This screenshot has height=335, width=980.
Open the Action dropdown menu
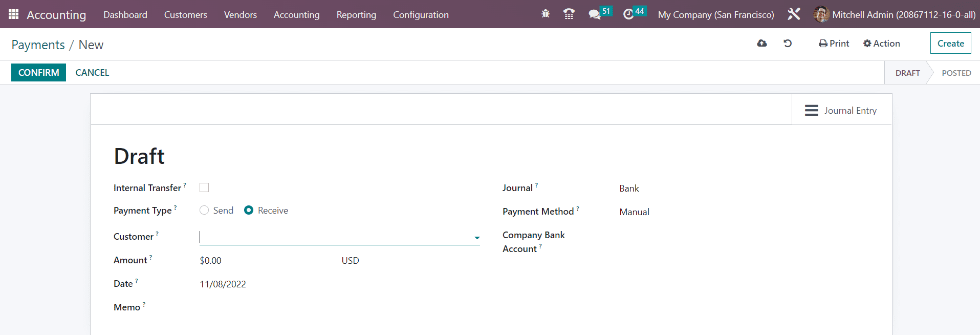click(x=881, y=44)
